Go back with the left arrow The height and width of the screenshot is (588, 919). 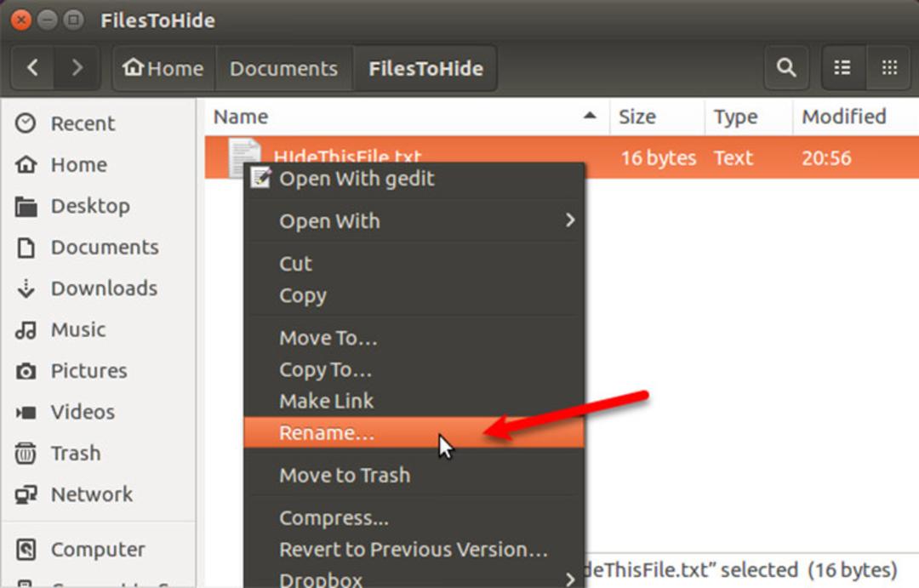[33, 68]
